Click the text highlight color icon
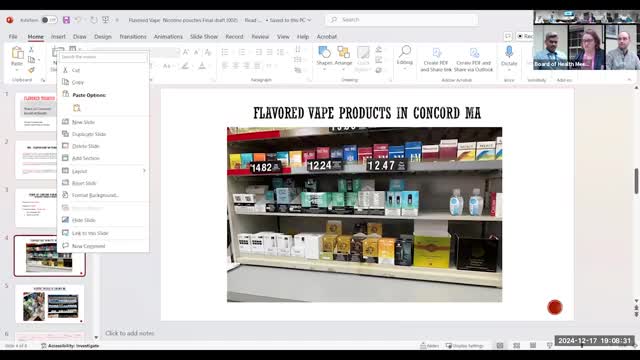This screenshot has width=640, height=360. [x=185, y=66]
